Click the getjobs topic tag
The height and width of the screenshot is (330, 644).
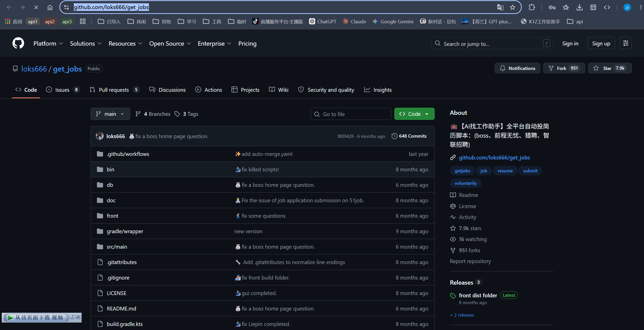pos(462,171)
